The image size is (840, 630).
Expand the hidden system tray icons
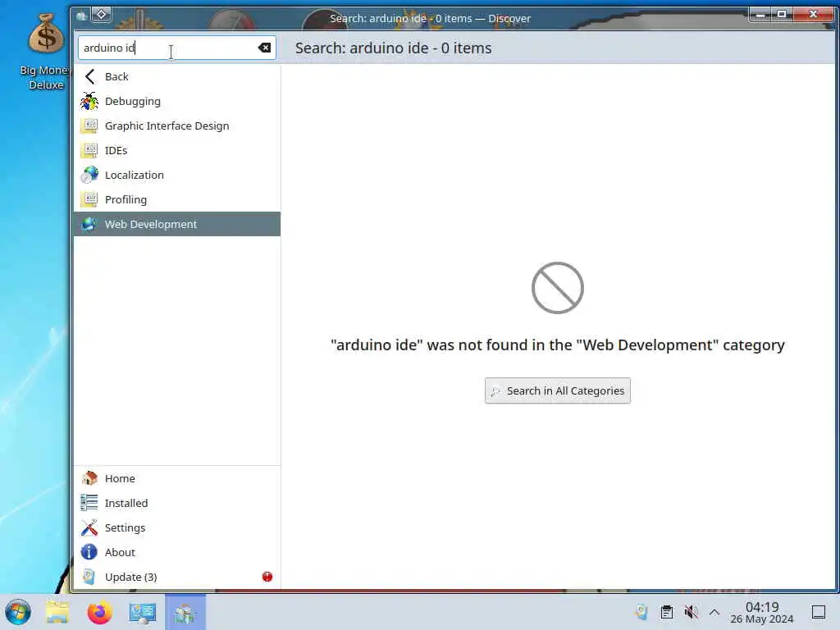714,612
